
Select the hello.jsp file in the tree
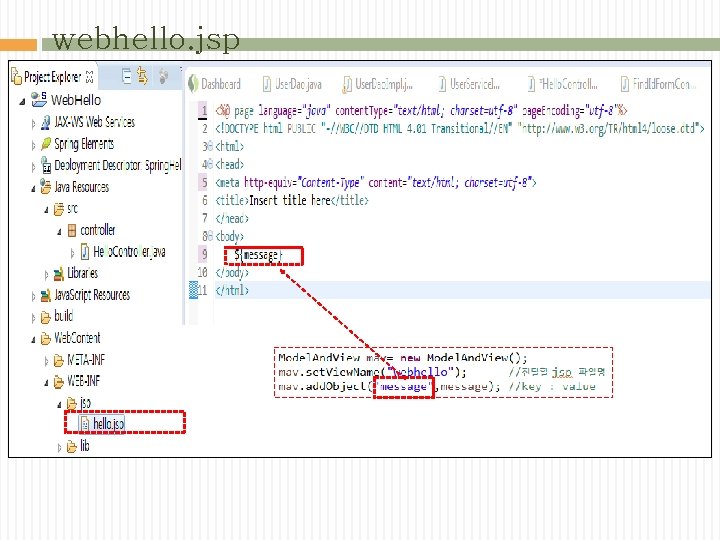(109, 424)
